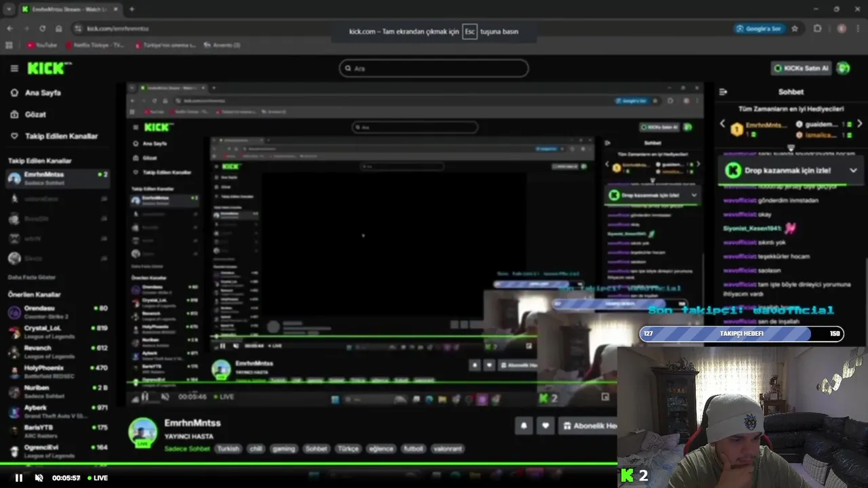Jump to live via the bottom LIVE indicator
Screen dimensions: 868x488
coord(97,478)
